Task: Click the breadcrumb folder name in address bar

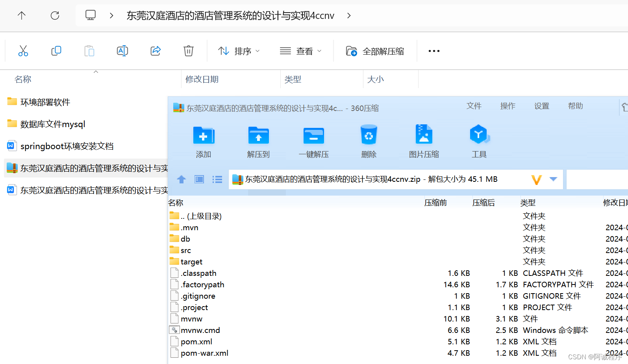Action: click(x=230, y=15)
